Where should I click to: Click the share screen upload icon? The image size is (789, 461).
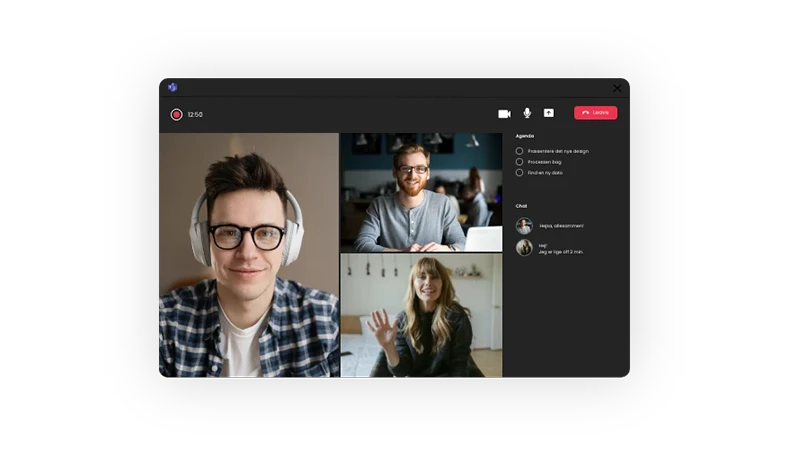[548, 113]
